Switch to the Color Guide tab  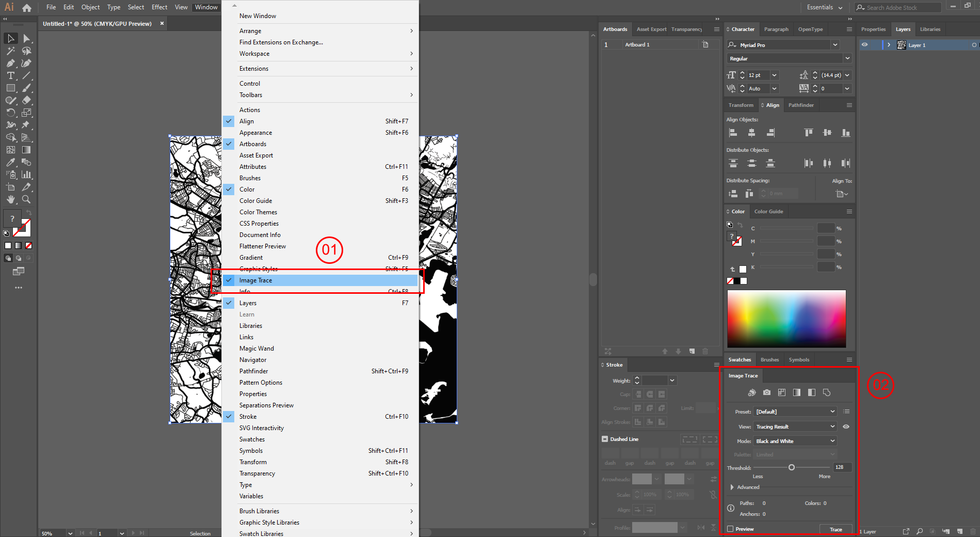pyautogui.click(x=769, y=211)
